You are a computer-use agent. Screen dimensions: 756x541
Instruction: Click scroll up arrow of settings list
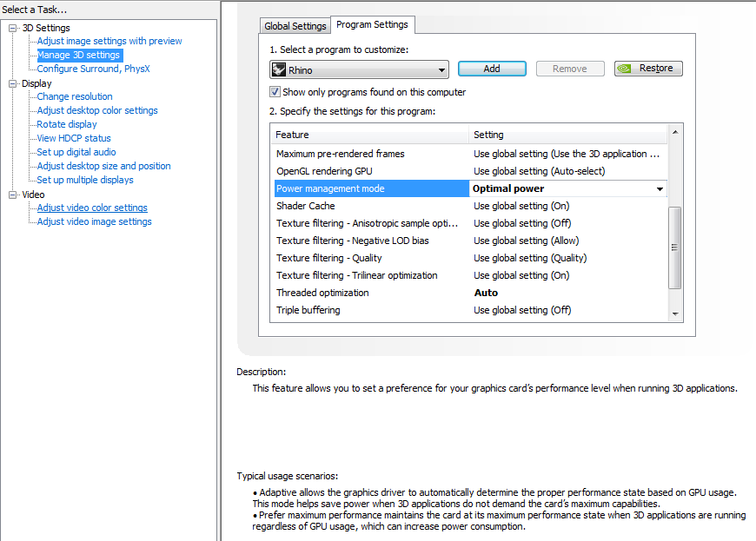pyautogui.click(x=675, y=132)
